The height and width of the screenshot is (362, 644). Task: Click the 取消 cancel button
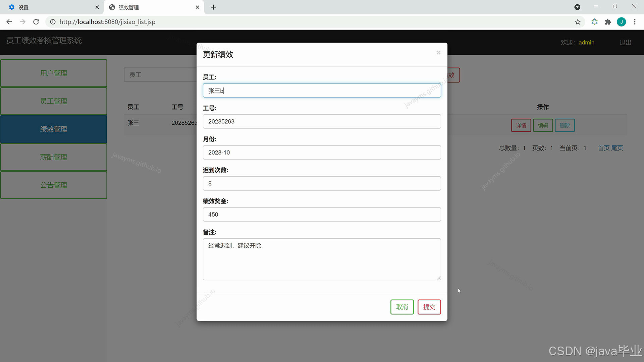coord(402,307)
